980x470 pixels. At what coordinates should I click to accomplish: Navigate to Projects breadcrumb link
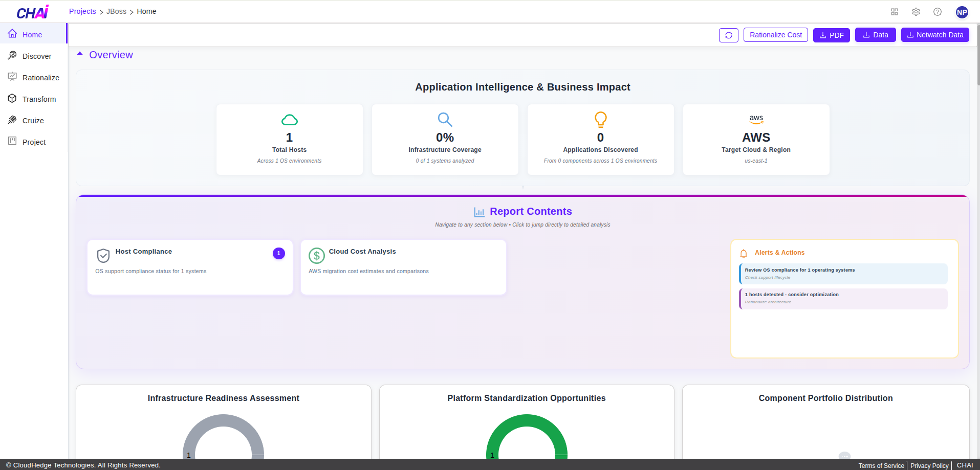pyautogui.click(x=82, y=11)
